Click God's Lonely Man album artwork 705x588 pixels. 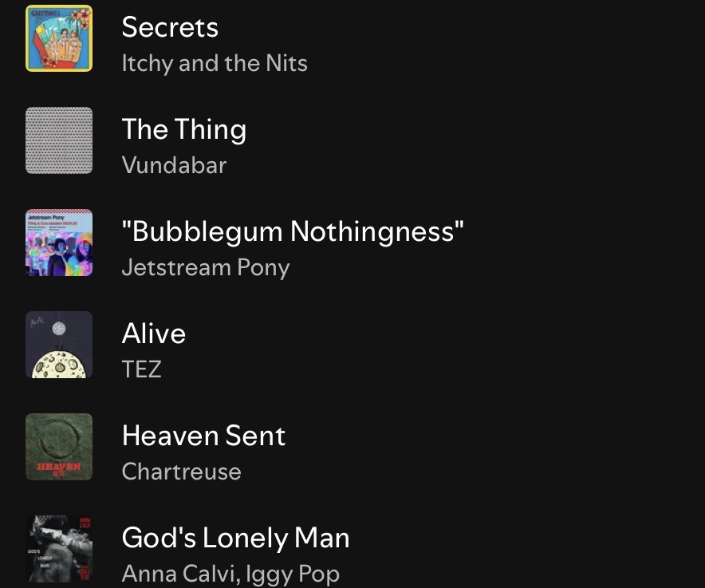pyautogui.click(x=59, y=549)
